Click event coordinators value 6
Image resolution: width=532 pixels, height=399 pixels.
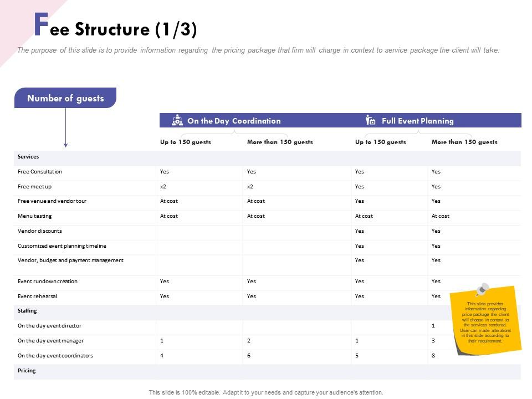(249, 356)
